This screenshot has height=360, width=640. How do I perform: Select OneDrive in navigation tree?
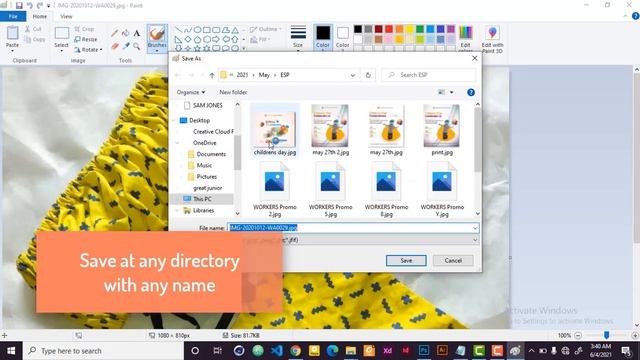pos(204,143)
